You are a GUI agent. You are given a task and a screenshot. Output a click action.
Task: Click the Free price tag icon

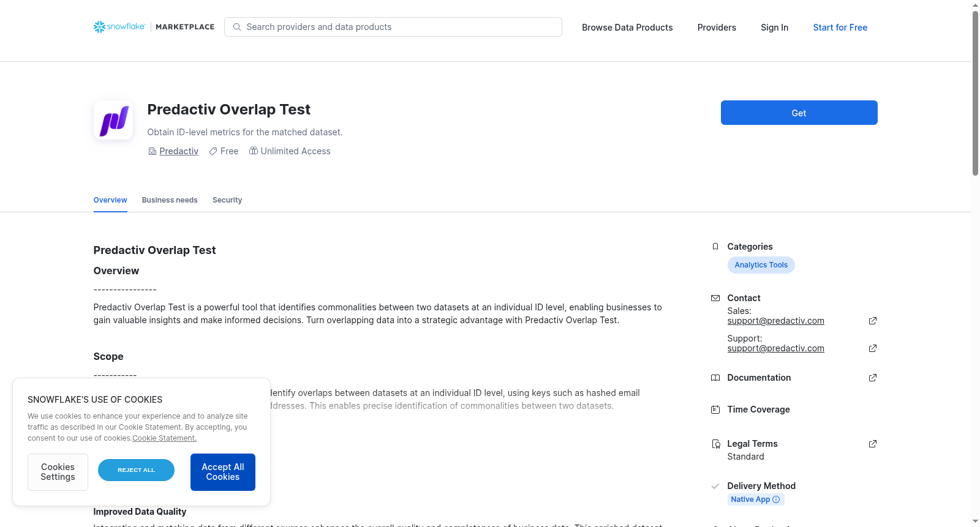[213, 151]
